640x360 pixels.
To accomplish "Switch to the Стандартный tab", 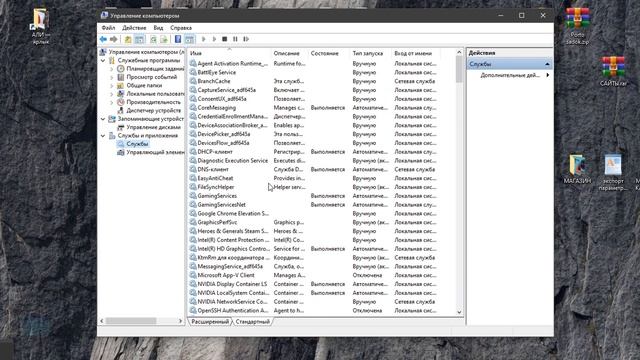I will (253, 322).
